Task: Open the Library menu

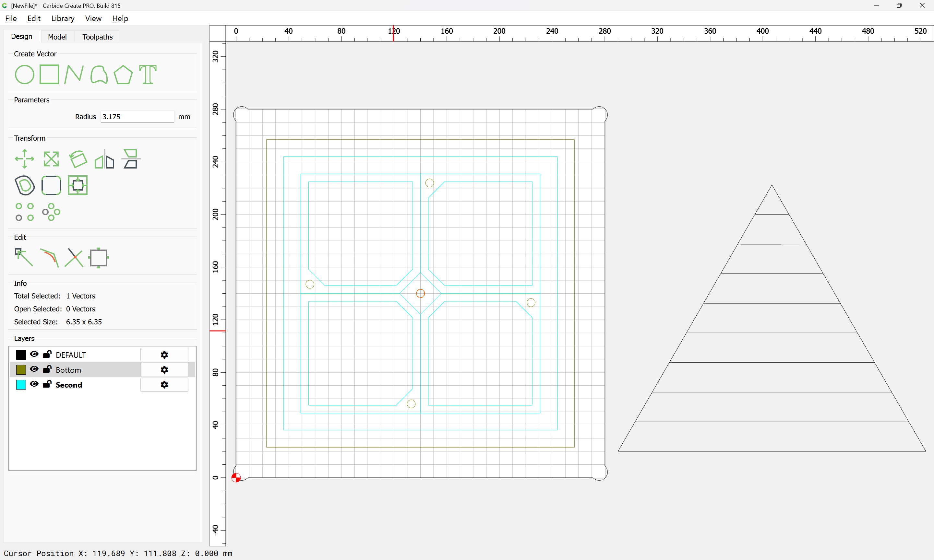Action: point(63,18)
